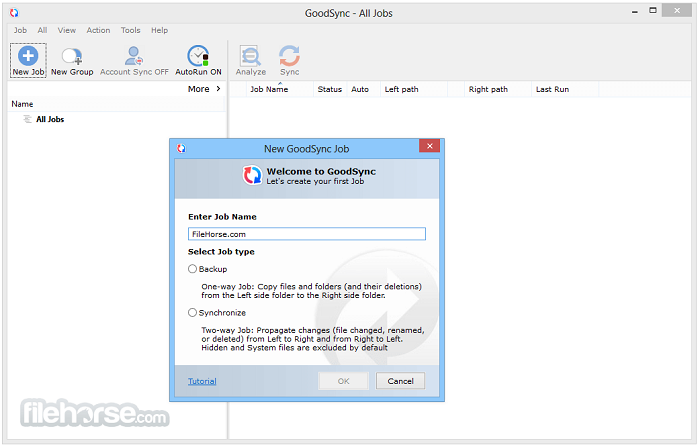The image size is (700, 447).
Task: Open the All menu
Action: pos(42,30)
